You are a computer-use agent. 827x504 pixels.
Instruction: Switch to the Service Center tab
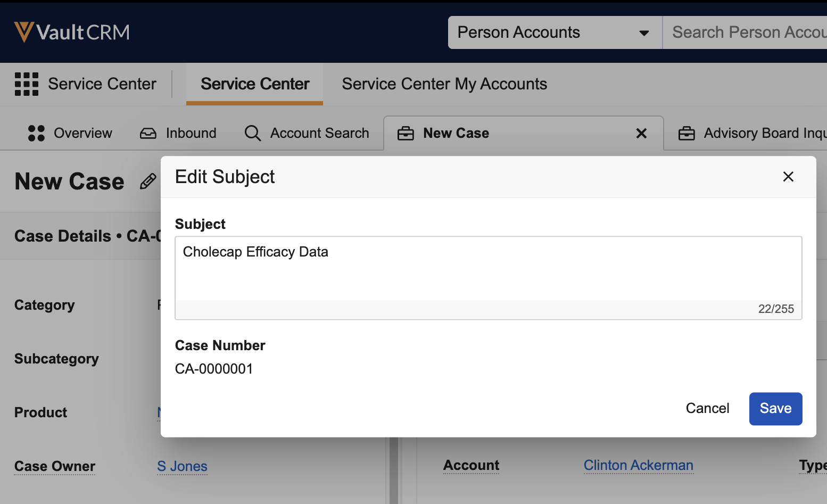tap(255, 84)
